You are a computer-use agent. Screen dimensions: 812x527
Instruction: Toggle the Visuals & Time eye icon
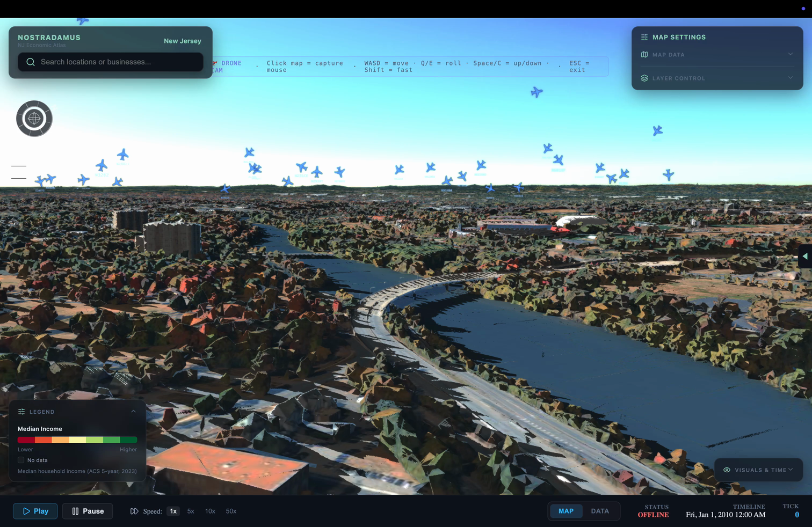pyautogui.click(x=727, y=470)
